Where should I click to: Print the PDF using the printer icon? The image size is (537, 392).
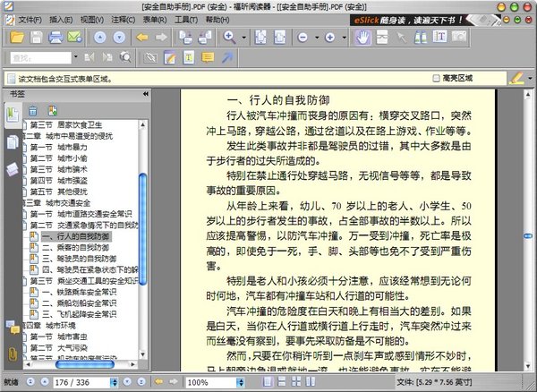pos(55,37)
